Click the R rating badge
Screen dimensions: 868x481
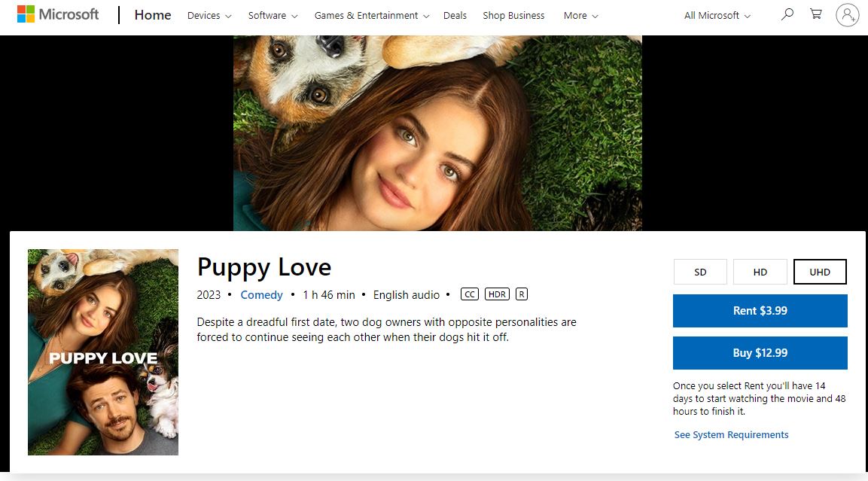click(521, 294)
